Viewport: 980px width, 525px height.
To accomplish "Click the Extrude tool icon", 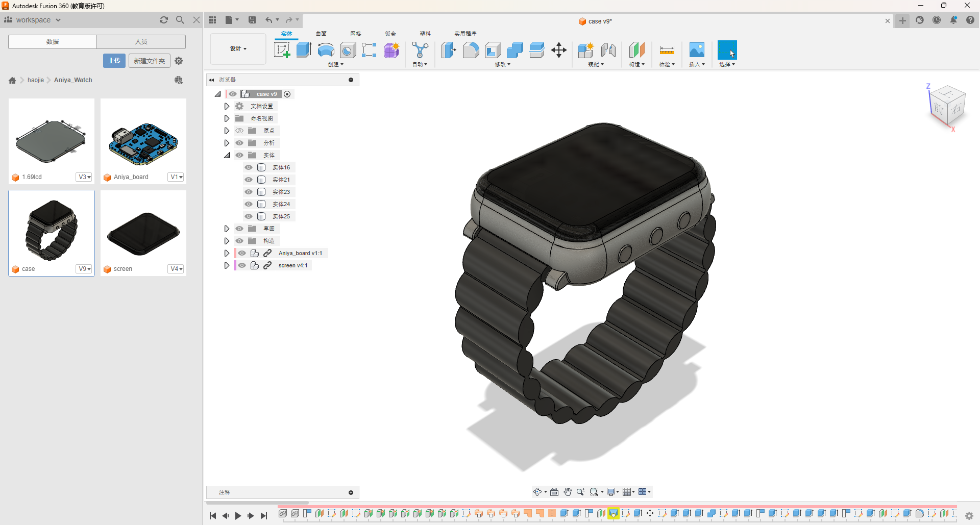I will (x=304, y=50).
